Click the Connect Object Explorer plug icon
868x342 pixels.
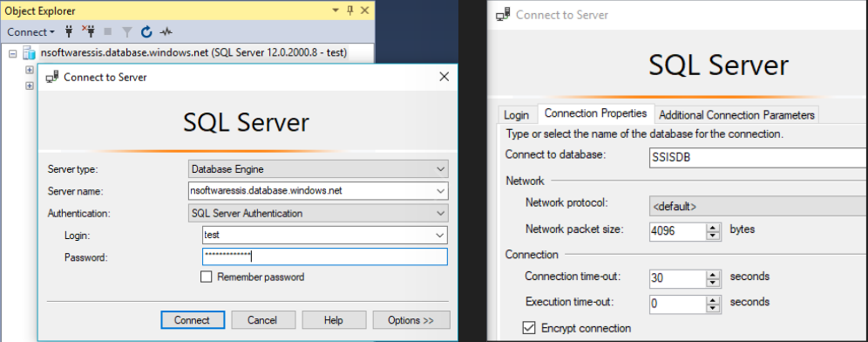(69, 32)
